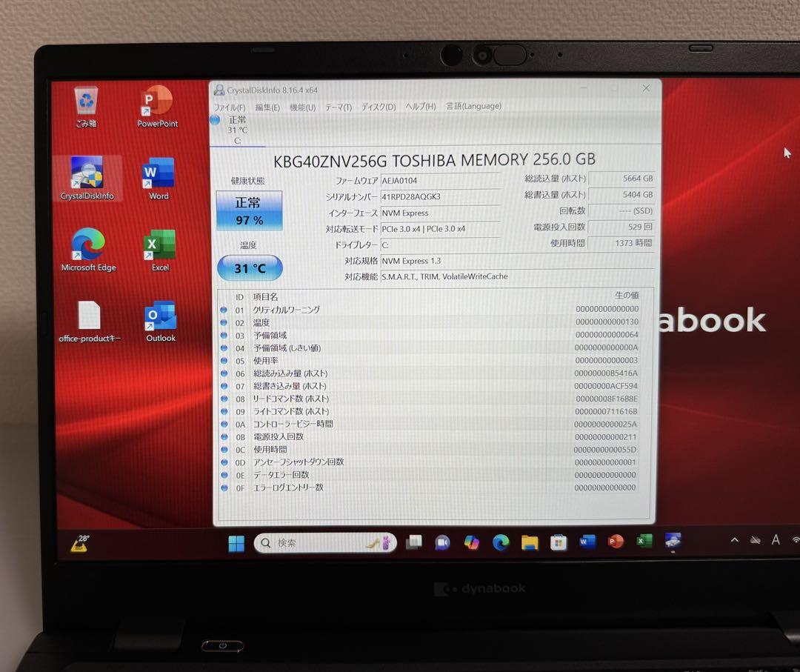Image resolution: width=800 pixels, height=672 pixels.
Task: Select the 04 予備領域 (しきい値) row
Action: pos(430,348)
